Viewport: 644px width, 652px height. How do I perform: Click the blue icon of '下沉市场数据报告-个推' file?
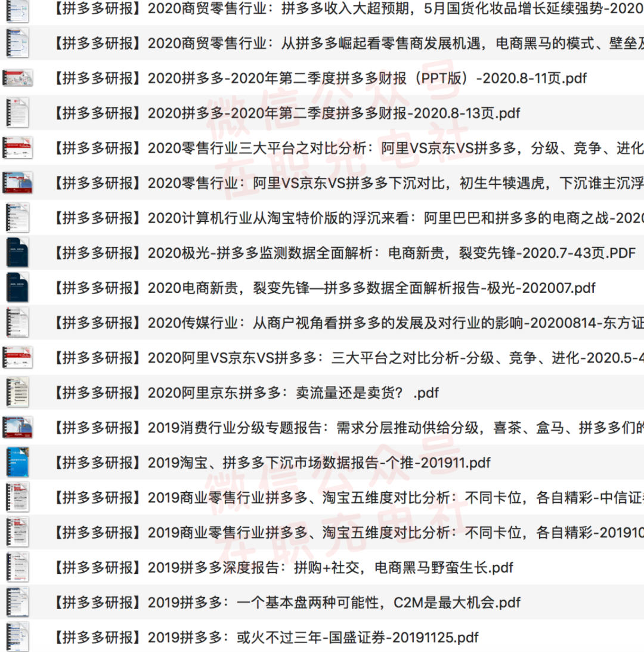[17, 462]
